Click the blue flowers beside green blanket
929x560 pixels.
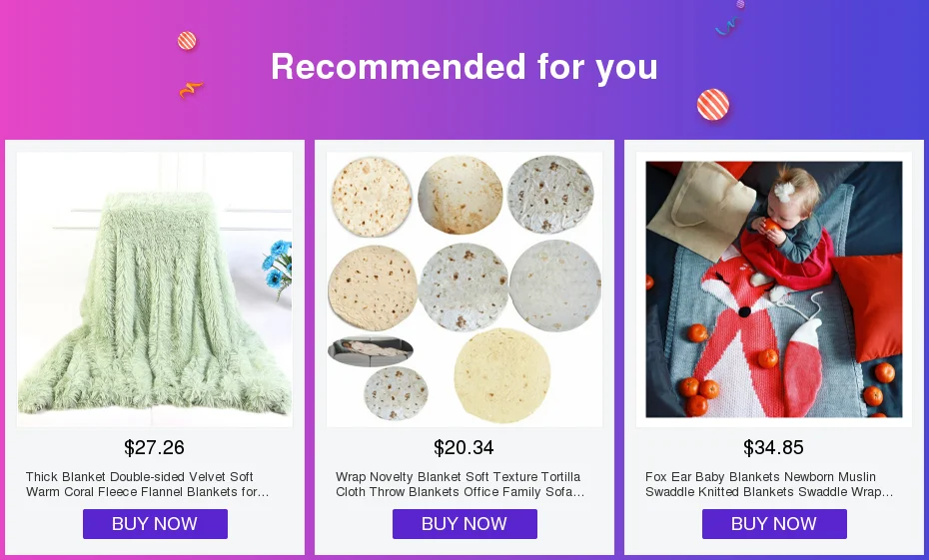pos(278,269)
